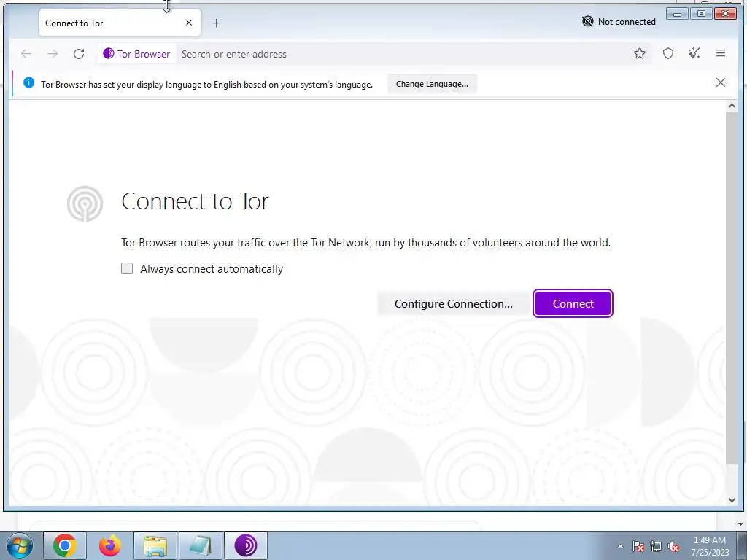
Task: Open the notepad app in taskbar
Action: point(201,545)
